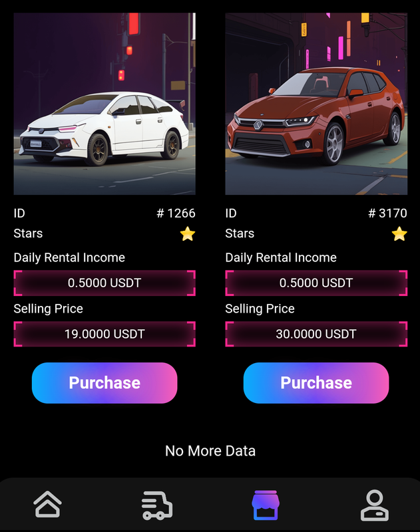Click the 0.5000 USDT income for #1266
The image size is (420, 532).
pyautogui.click(x=105, y=283)
